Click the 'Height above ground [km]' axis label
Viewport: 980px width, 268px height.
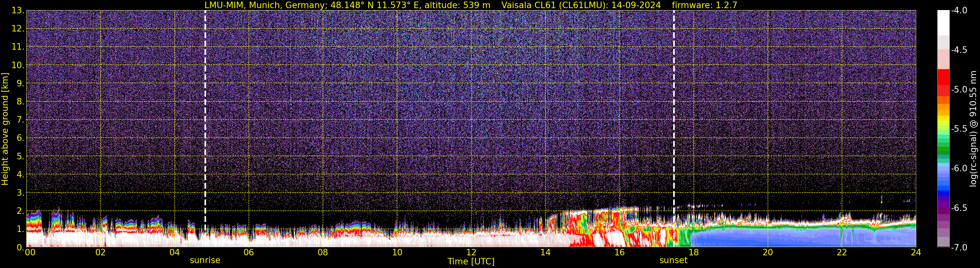pyautogui.click(x=5, y=129)
